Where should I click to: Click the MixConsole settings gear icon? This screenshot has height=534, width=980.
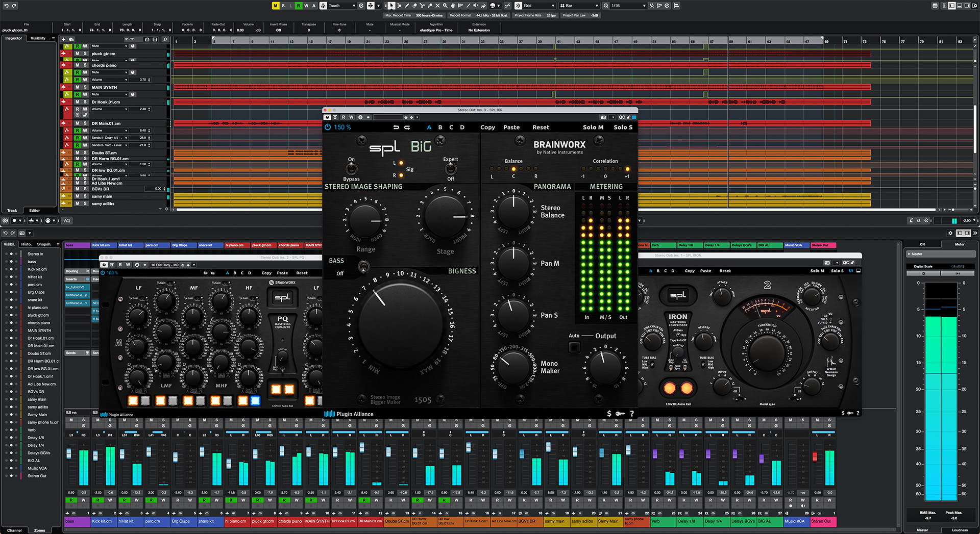click(x=950, y=233)
